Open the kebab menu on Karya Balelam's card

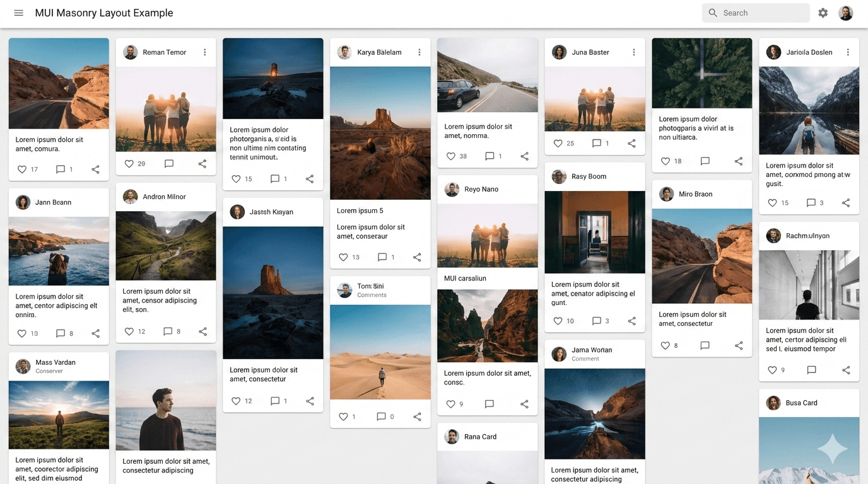(x=419, y=52)
